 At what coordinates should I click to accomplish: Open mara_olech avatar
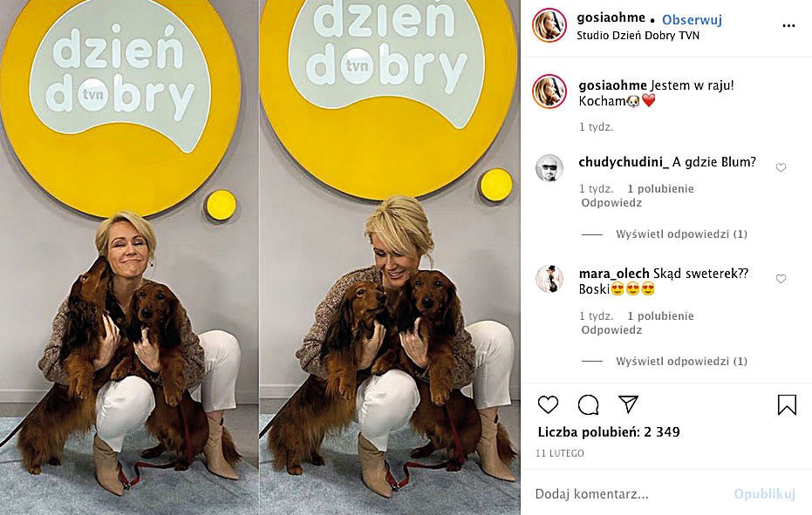[549, 280]
